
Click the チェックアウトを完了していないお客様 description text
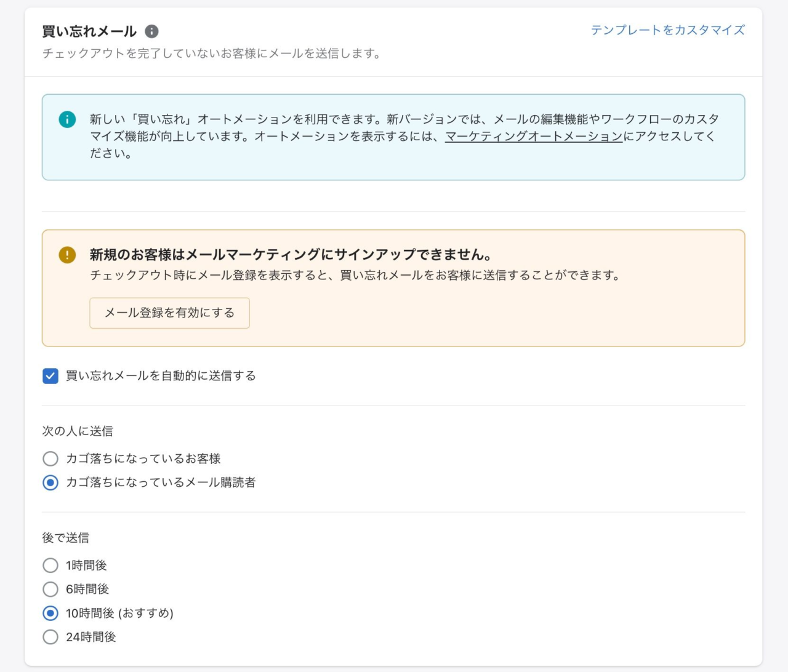click(212, 54)
